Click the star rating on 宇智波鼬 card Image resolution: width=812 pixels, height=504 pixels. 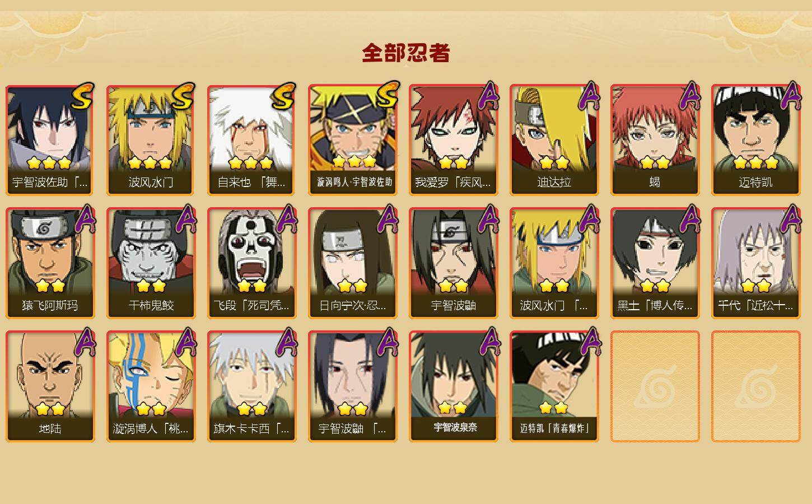click(453, 286)
